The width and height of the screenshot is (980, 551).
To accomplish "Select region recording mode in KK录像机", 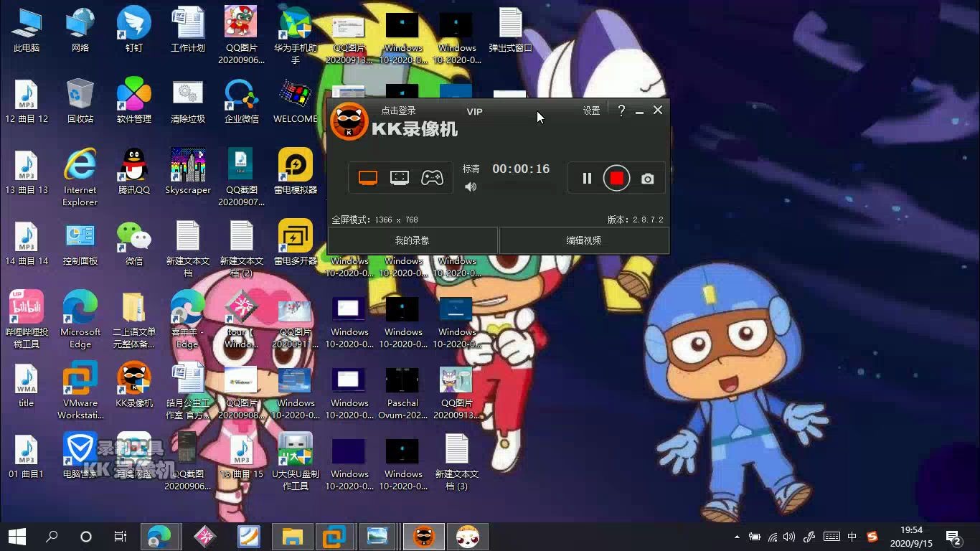I will coord(400,178).
